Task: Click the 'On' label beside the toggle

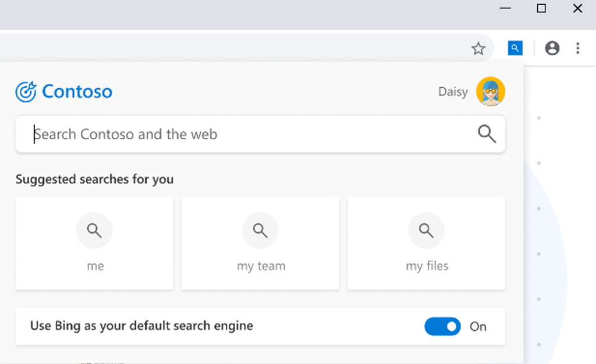Action: tap(478, 326)
